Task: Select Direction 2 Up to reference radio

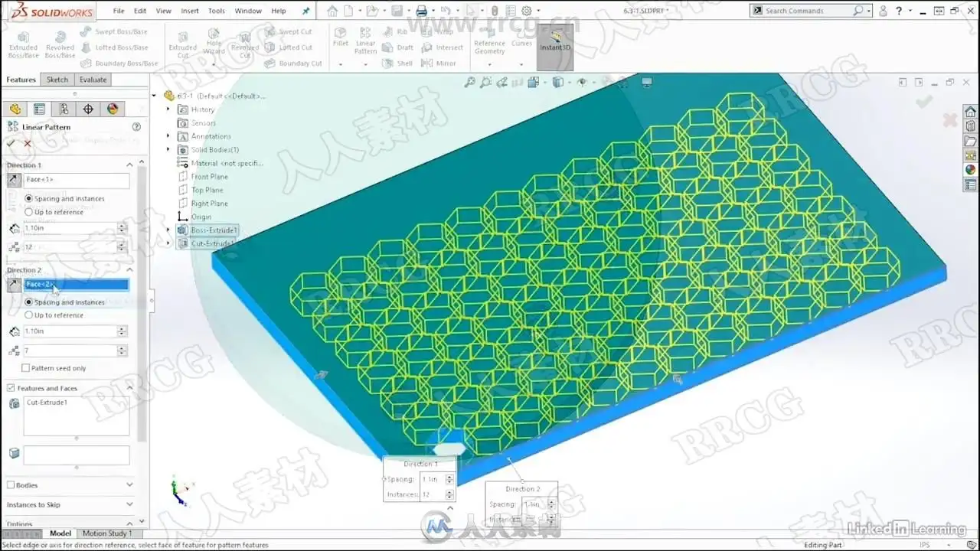Action: (29, 315)
